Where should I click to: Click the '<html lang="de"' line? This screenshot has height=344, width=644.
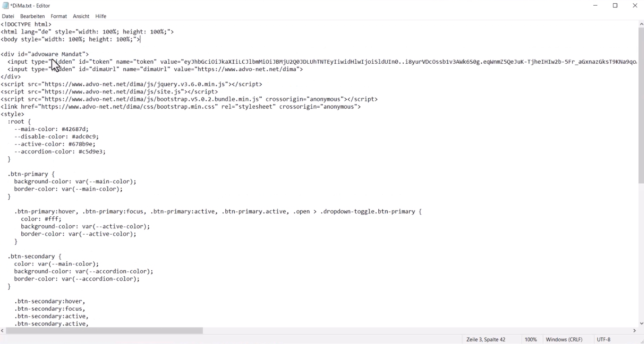coord(87,32)
